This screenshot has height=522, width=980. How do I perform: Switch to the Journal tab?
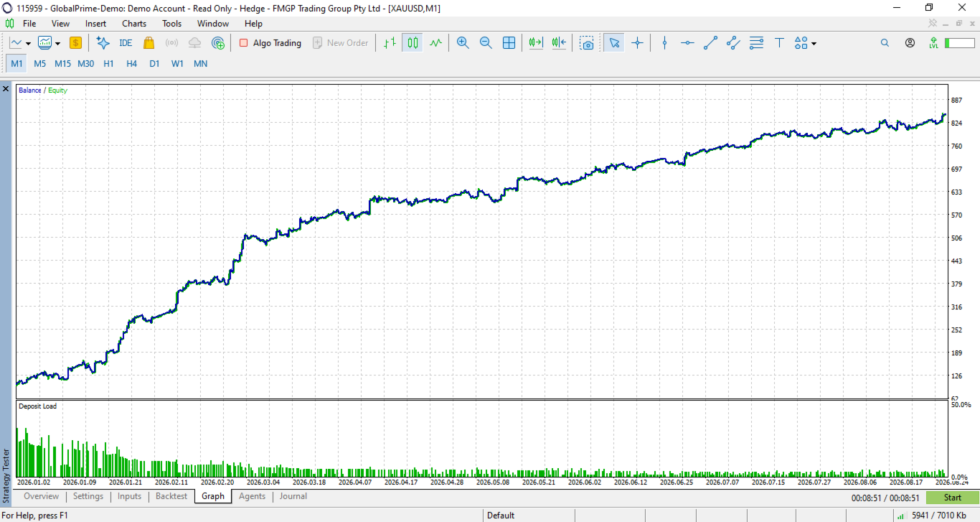(x=293, y=496)
